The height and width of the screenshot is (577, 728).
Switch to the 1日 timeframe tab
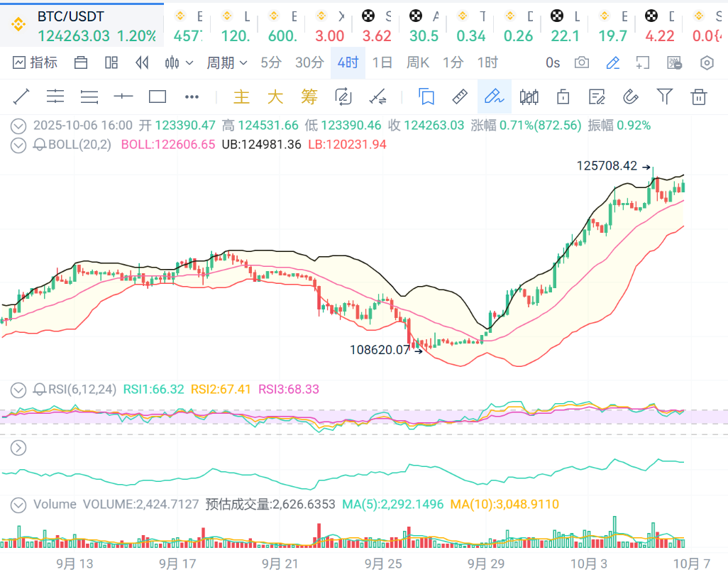382,62
